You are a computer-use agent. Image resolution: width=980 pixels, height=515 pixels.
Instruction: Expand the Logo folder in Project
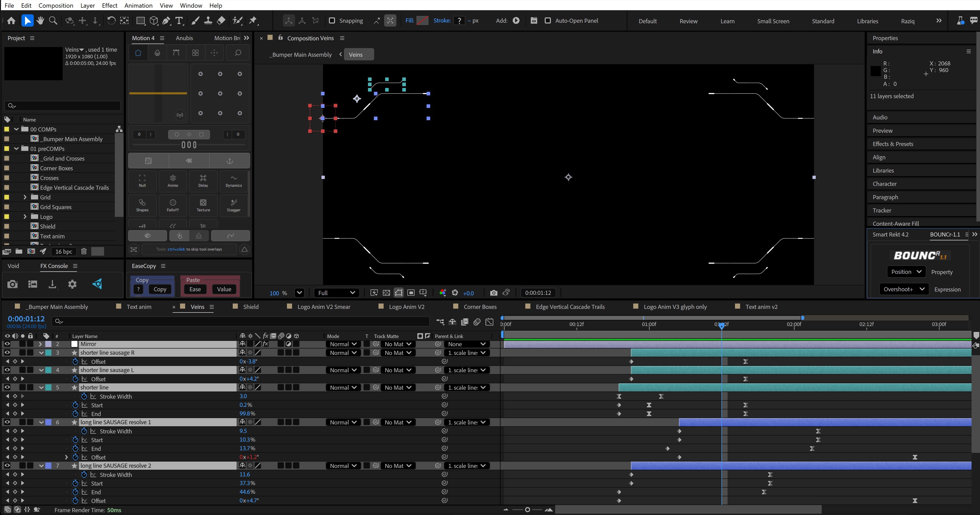[x=25, y=217]
